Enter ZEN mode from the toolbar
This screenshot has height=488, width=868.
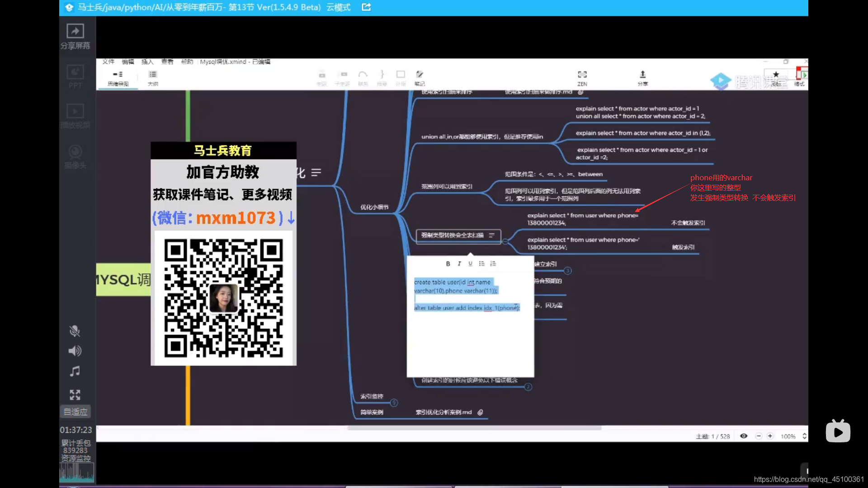(582, 79)
